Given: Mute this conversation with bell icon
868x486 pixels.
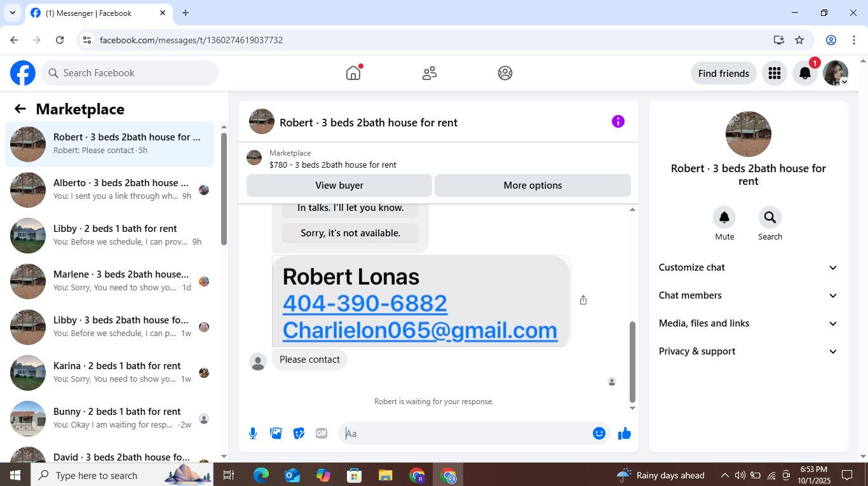Looking at the screenshot, I should pyautogui.click(x=724, y=217).
